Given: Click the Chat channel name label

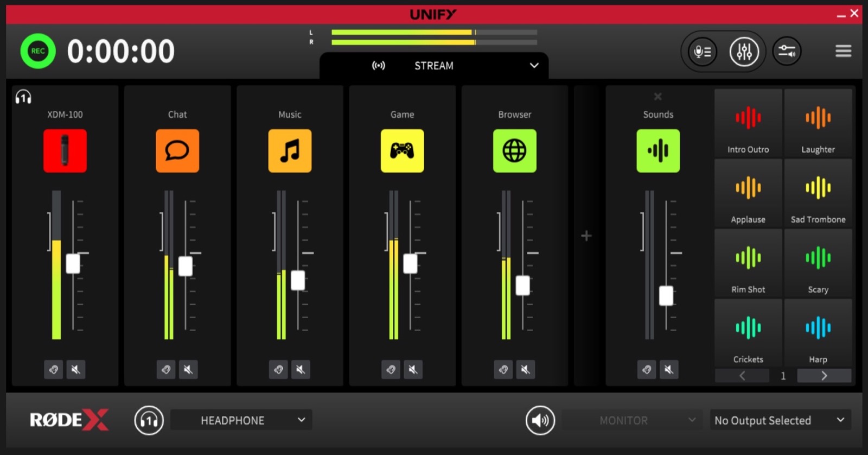Looking at the screenshot, I should (177, 115).
